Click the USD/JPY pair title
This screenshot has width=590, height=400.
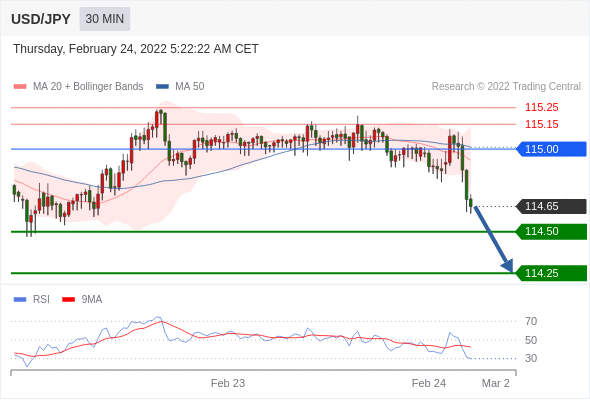tap(41, 19)
